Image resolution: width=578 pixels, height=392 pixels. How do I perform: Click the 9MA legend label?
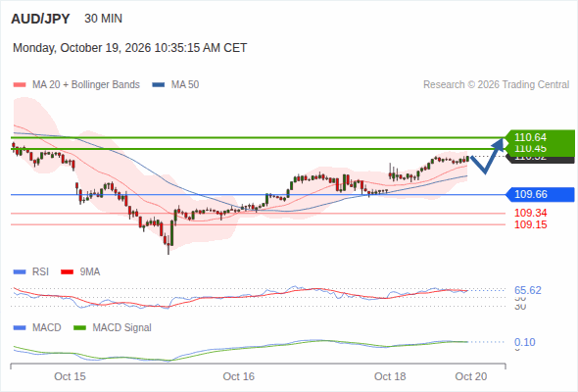coord(90,272)
